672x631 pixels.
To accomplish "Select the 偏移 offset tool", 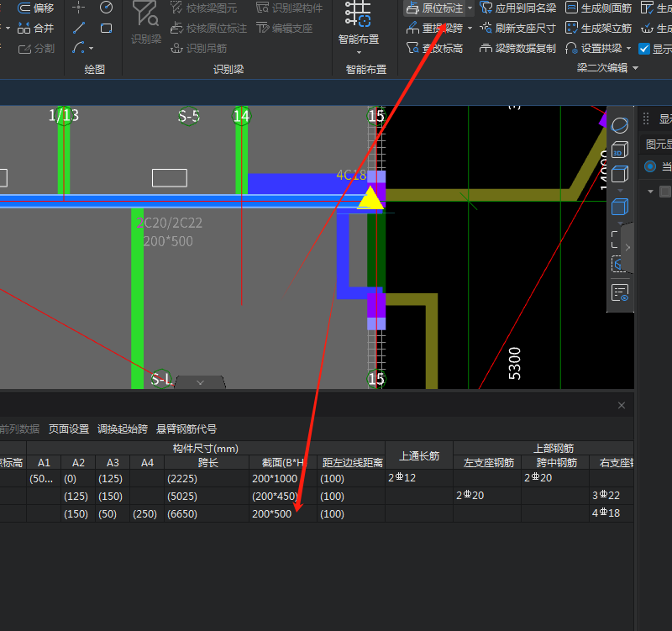I will (35, 8).
